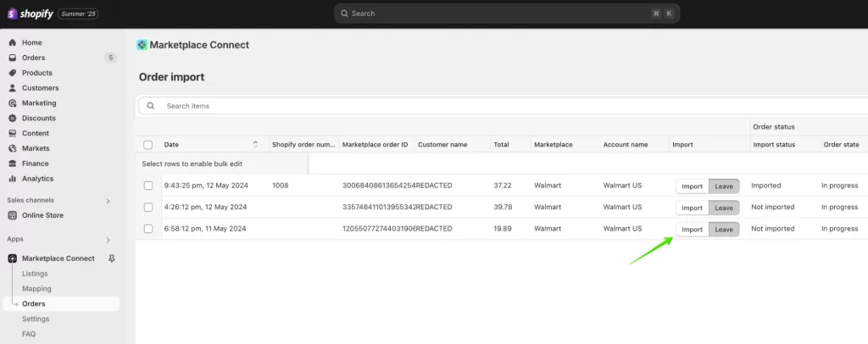This screenshot has width=868, height=344.
Task: Click the Finance bank icon
Action: tap(12, 164)
